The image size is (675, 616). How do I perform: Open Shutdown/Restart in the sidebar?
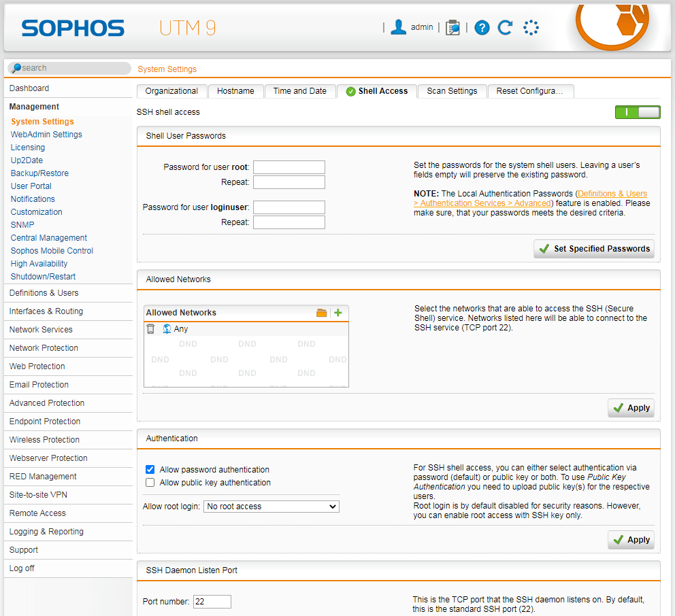[x=43, y=277]
